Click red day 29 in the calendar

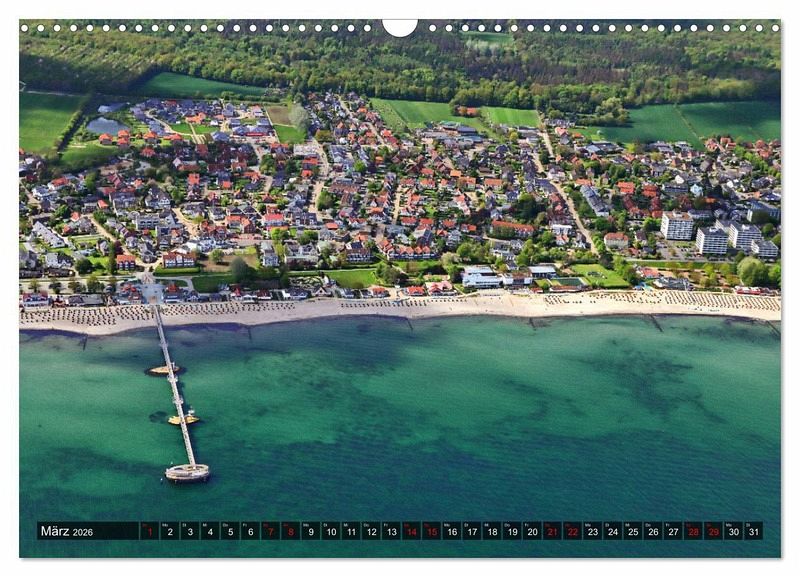tap(713, 531)
